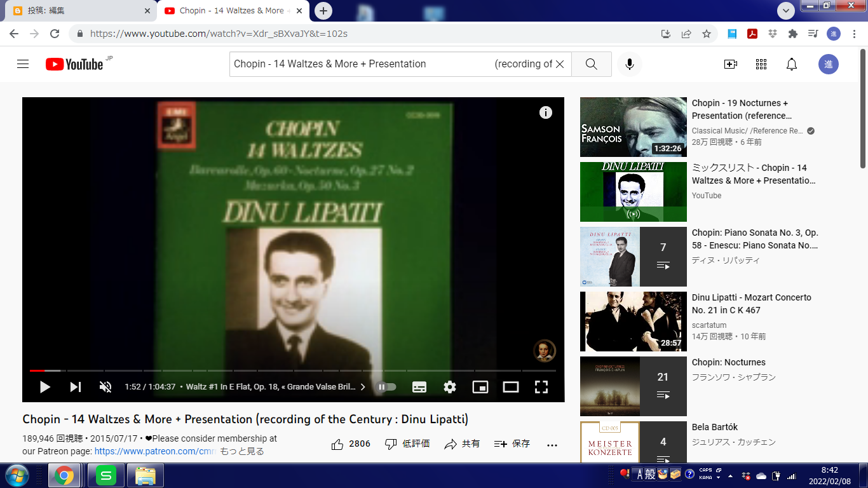
Task: Clear the search box with the X
Action: click(x=560, y=64)
